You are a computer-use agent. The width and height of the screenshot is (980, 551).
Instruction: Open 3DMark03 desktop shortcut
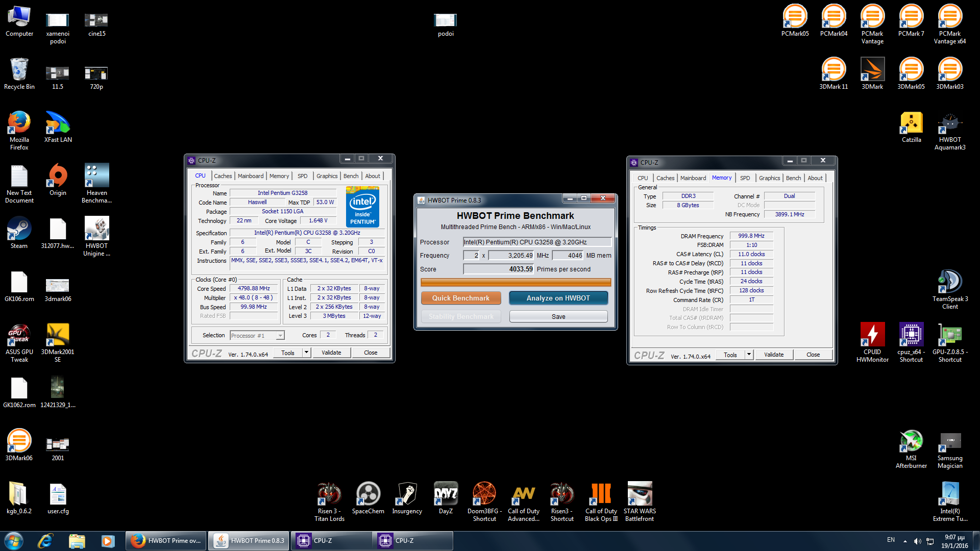pos(950,73)
